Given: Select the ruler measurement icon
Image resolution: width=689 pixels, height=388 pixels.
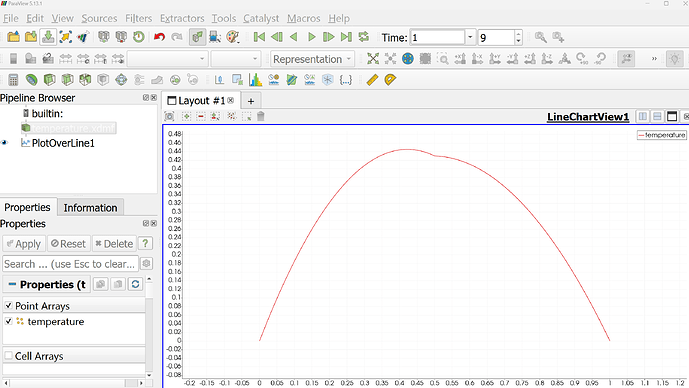Looking at the screenshot, I should 372,80.
